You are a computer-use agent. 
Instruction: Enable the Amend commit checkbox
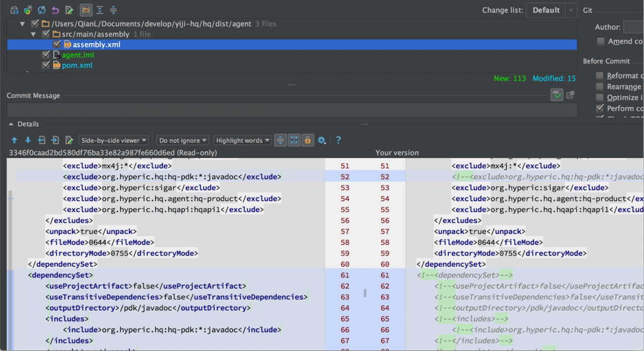[600, 41]
